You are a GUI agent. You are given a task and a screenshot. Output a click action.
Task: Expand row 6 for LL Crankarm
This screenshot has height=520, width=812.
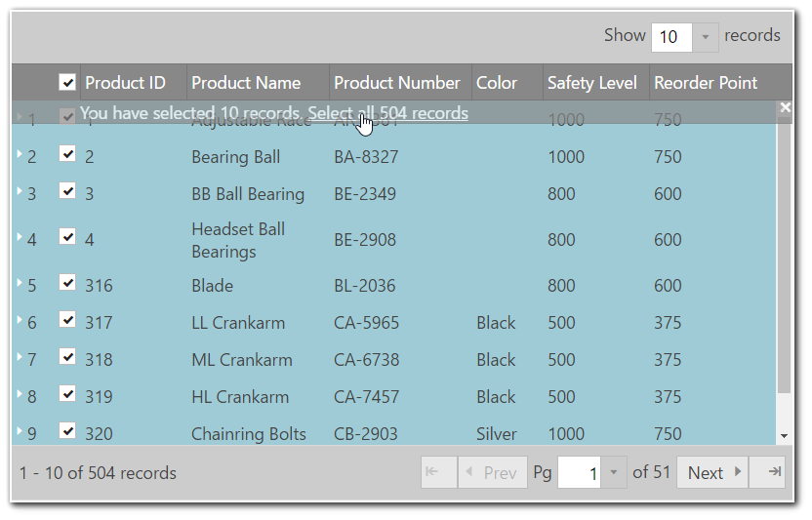(19, 320)
